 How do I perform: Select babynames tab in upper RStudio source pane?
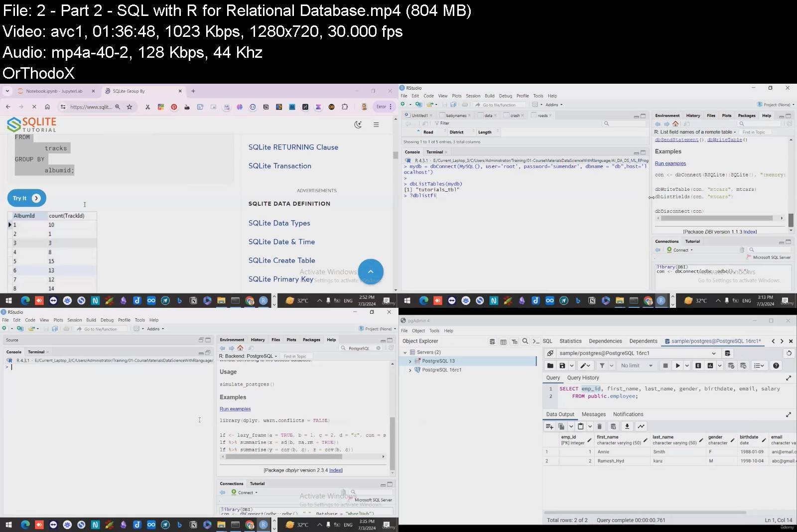tap(456, 116)
